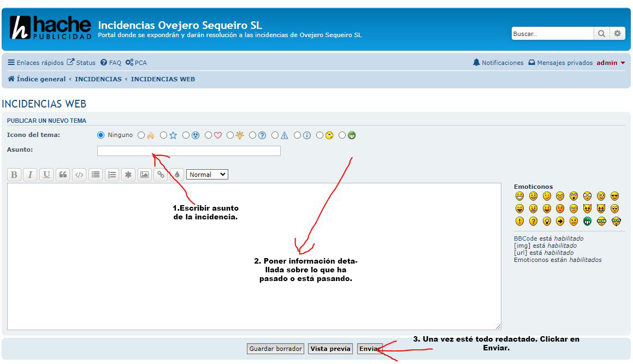633x364 pixels.
Task: Choose the star topic icon
Action: point(163,135)
